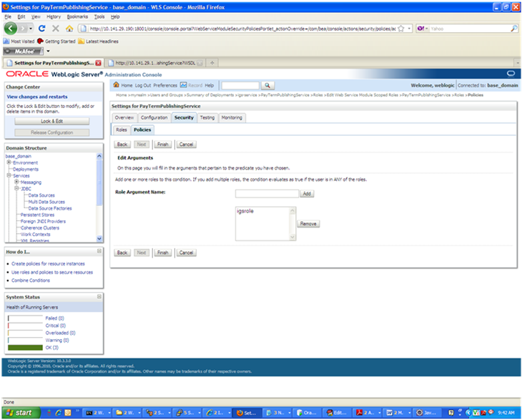522x420 pixels.
Task: Open the McAfee toolbar dropdown arrow
Action: point(48,51)
